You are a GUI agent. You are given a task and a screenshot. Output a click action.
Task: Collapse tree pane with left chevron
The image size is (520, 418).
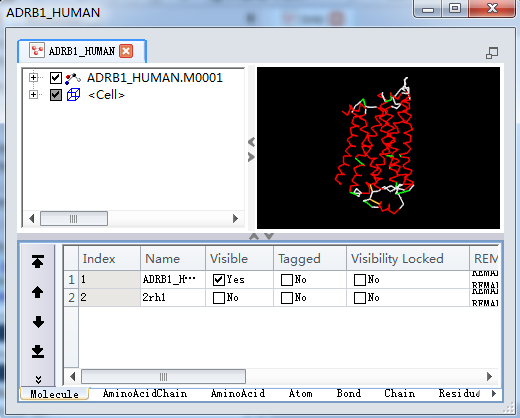(x=252, y=142)
